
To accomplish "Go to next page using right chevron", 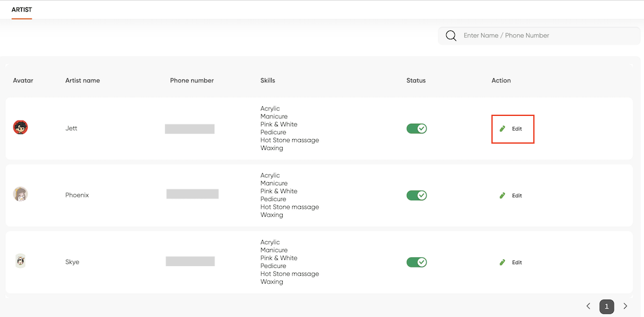I will coord(625,306).
